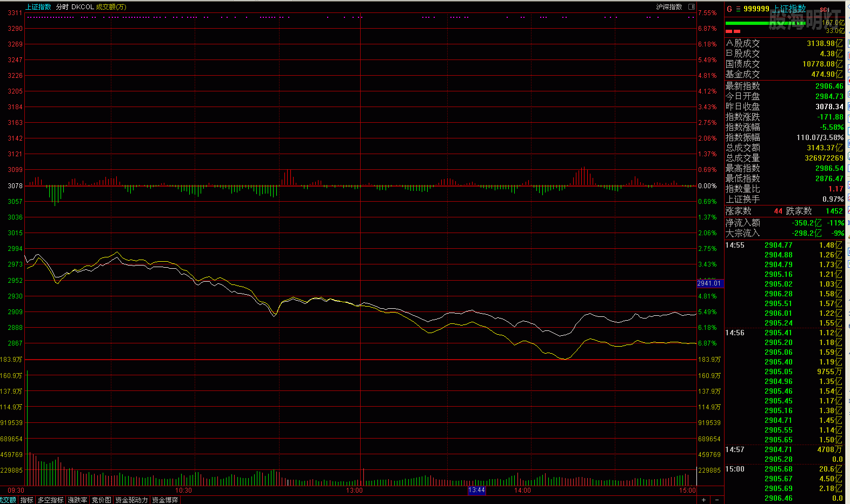Viewport: 850px width, 504px height.
Task: Click the 上证指数 title at chart top left
Action: click(38, 7)
